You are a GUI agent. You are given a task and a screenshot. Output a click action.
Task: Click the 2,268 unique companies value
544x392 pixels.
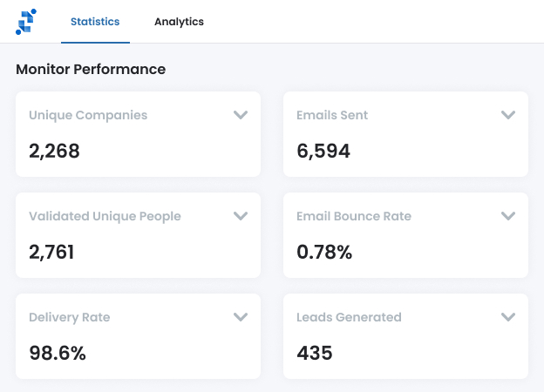coord(54,152)
